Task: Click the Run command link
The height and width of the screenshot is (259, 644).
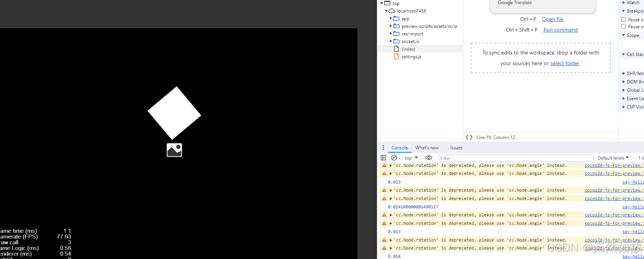Action: pos(560,30)
